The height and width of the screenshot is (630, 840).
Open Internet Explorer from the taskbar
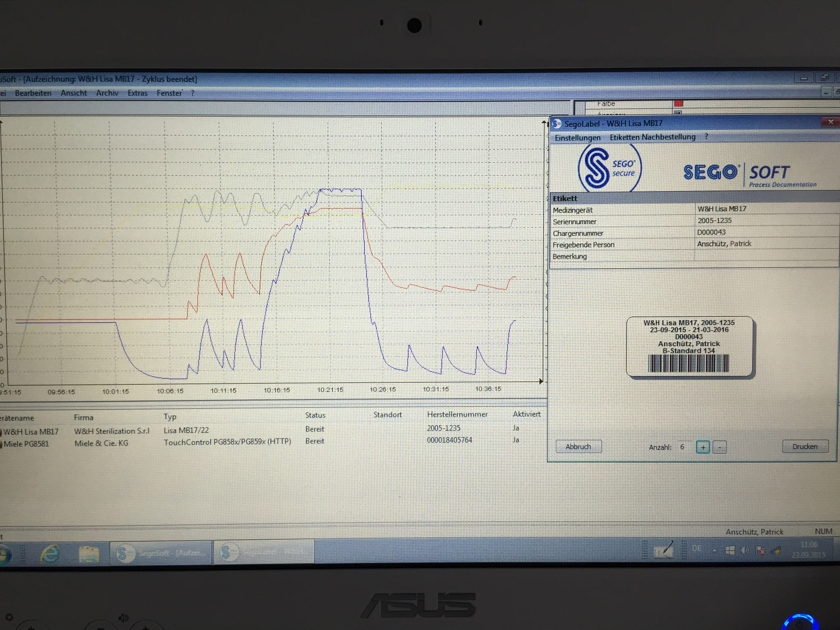[50, 554]
